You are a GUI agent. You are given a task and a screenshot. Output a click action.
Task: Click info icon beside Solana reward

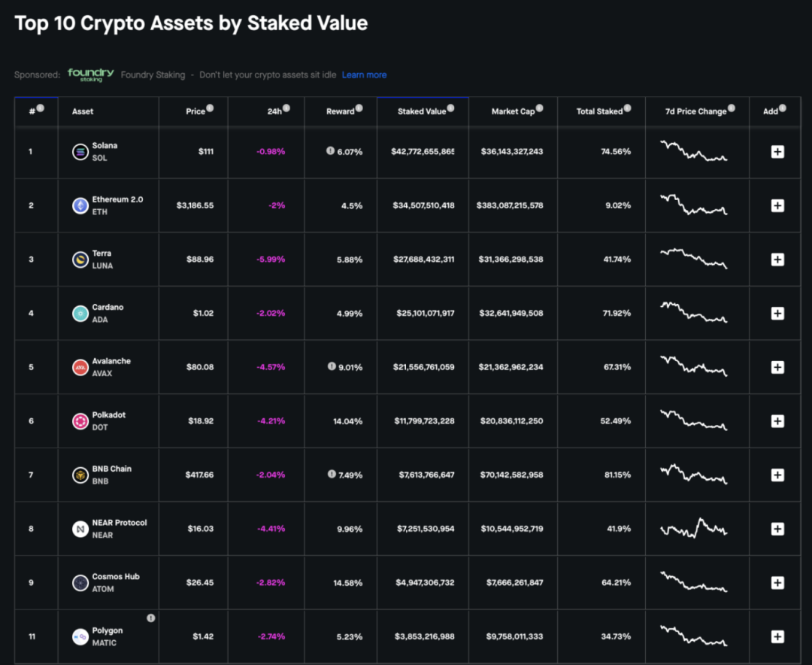pyautogui.click(x=330, y=151)
